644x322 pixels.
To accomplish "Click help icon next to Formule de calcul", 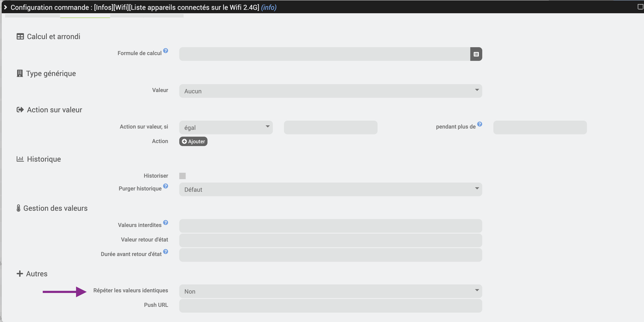I will coord(166,50).
